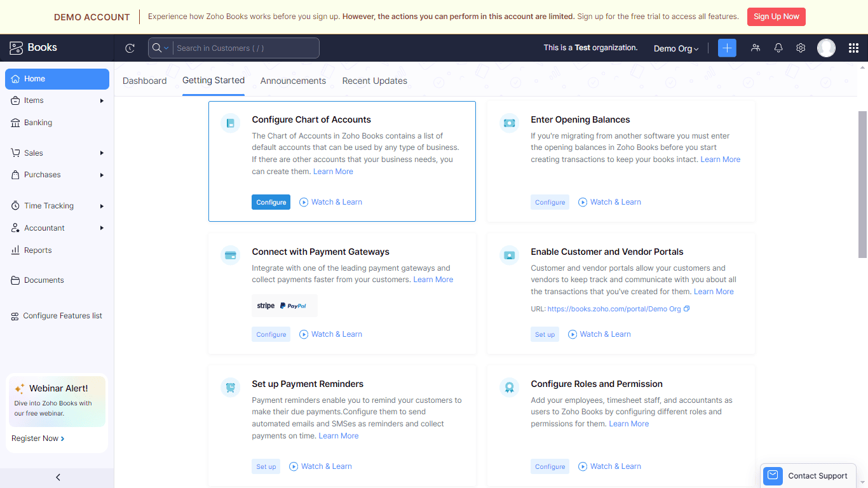Image resolution: width=868 pixels, height=488 pixels.
Task: Click Configure under Connect with Payment Gateways
Action: [x=271, y=334]
